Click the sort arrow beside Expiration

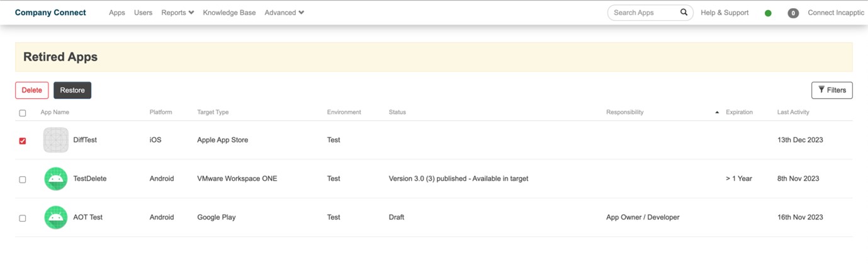(717, 112)
